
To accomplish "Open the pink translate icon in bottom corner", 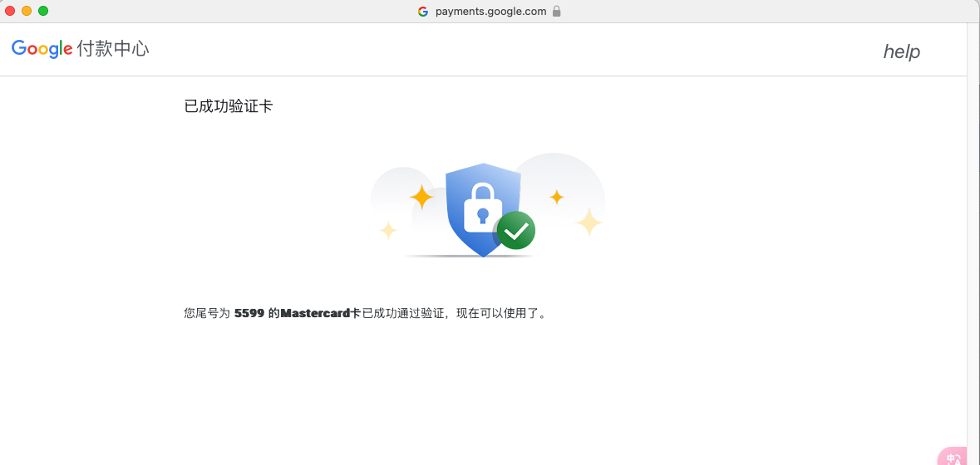I will 954,458.
